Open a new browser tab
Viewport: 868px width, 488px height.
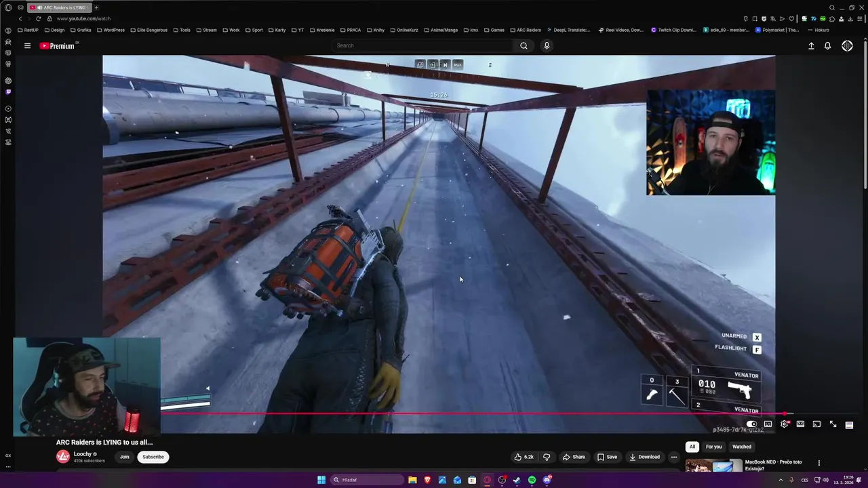(x=96, y=7)
